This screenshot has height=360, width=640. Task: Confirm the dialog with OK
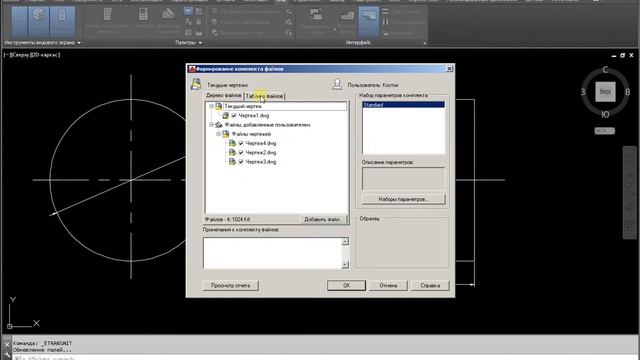(346, 285)
